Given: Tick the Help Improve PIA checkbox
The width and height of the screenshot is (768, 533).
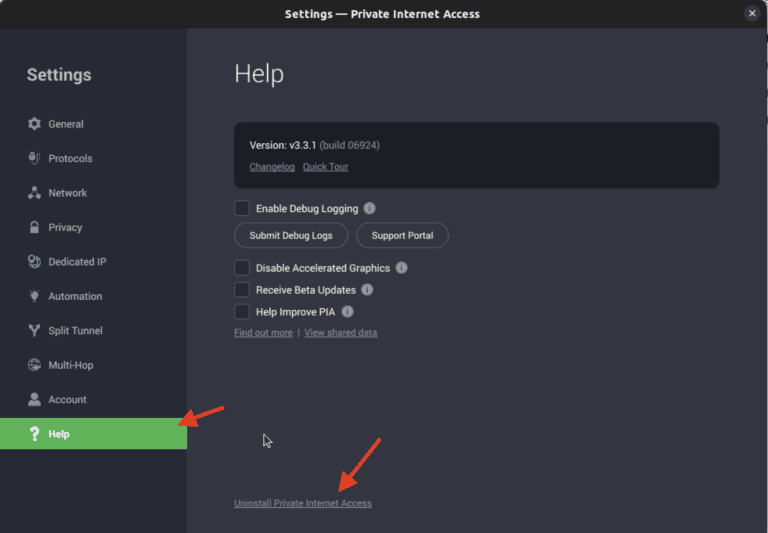Looking at the screenshot, I should point(242,312).
